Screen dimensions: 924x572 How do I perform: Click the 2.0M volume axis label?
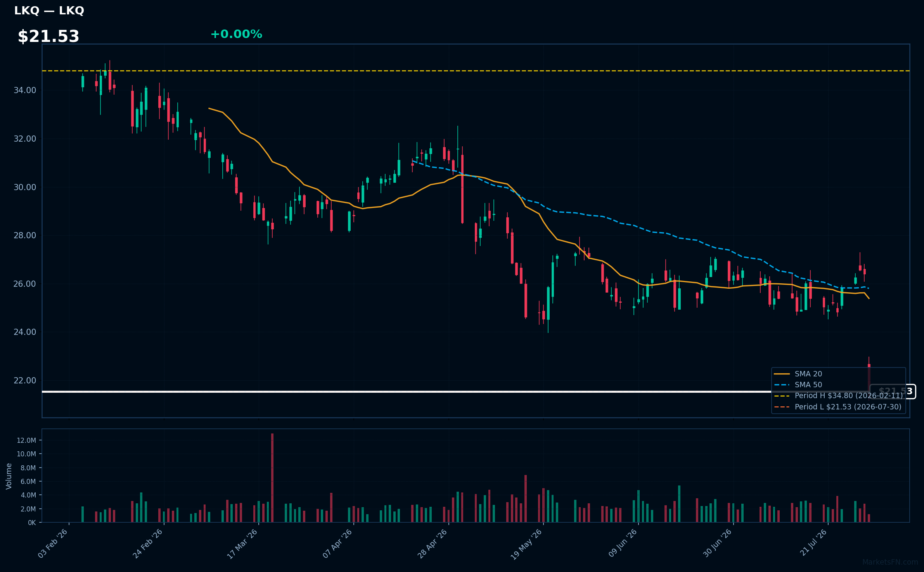(28, 509)
